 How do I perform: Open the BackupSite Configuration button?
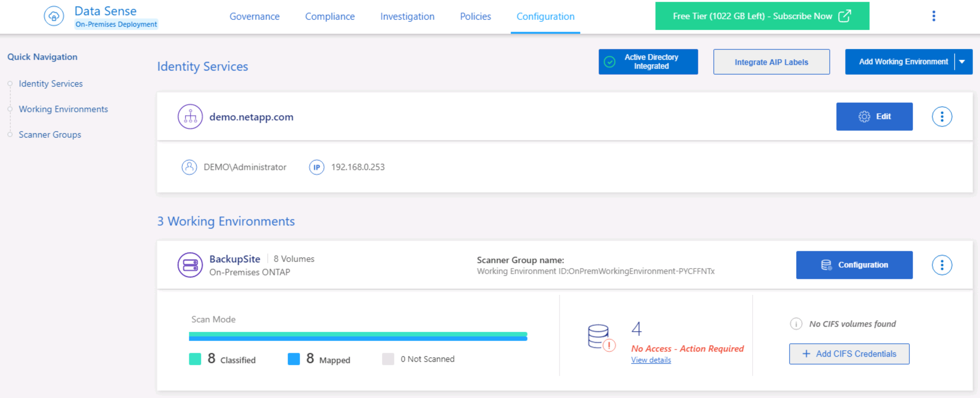[854, 265]
